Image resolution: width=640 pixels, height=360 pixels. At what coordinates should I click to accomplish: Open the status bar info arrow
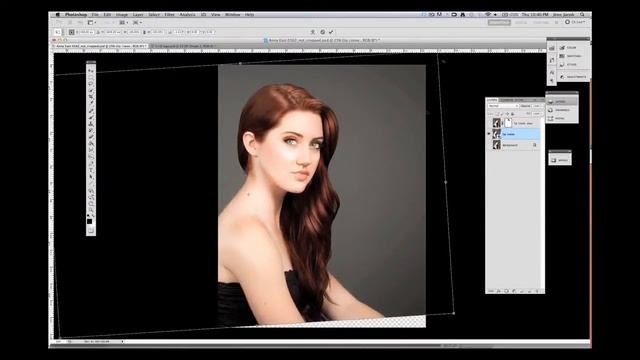(x=122, y=341)
